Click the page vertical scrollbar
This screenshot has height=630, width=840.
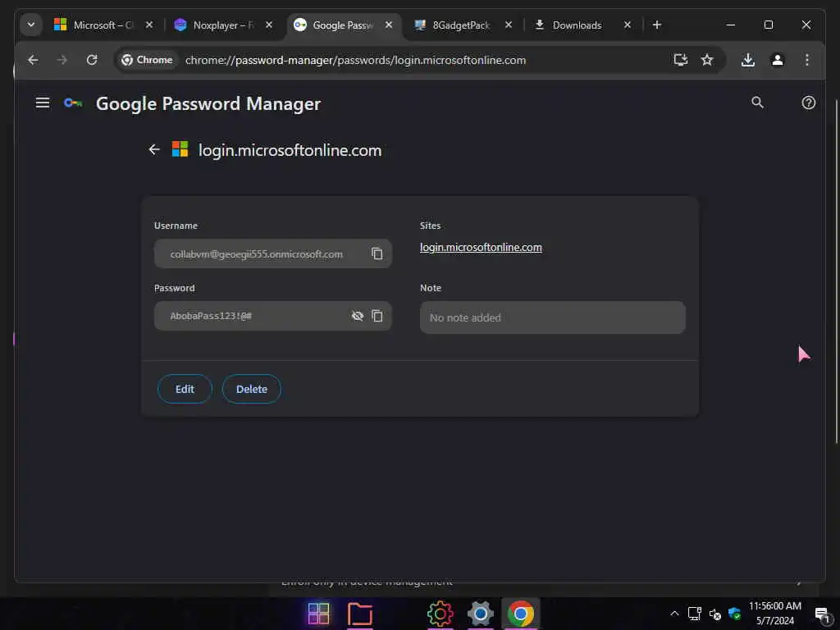click(836, 272)
